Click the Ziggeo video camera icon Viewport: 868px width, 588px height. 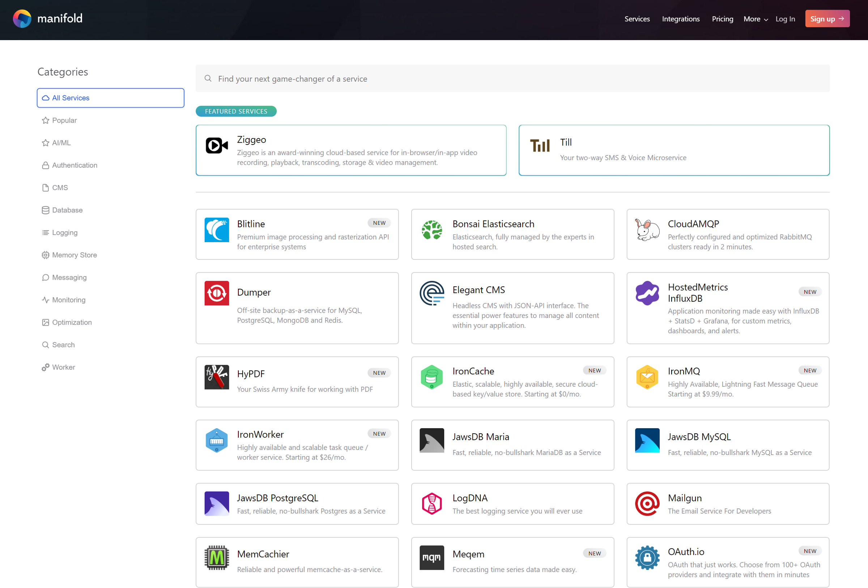pyautogui.click(x=217, y=146)
